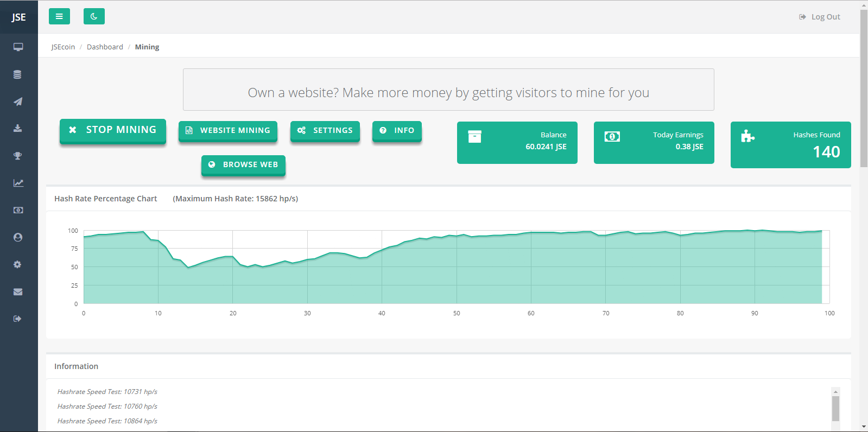Open the coins stack sidebar icon
Image resolution: width=868 pixels, height=432 pixels.
18,74
